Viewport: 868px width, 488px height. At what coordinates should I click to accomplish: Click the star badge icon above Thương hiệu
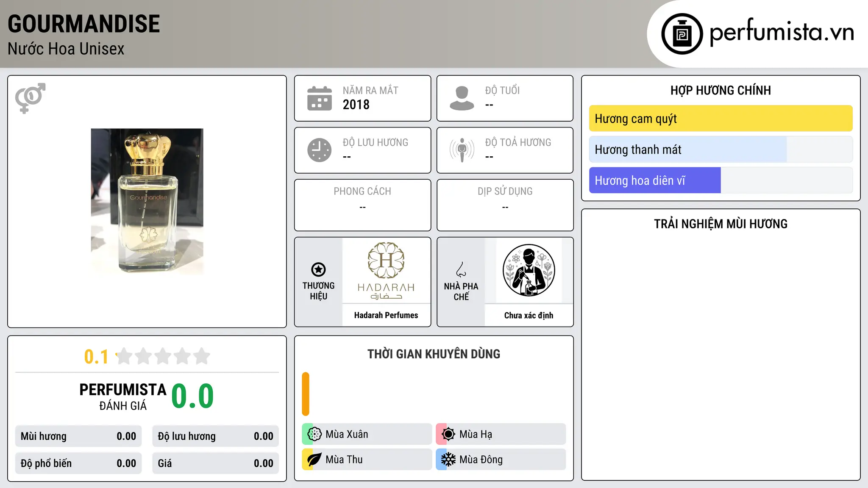318,269
